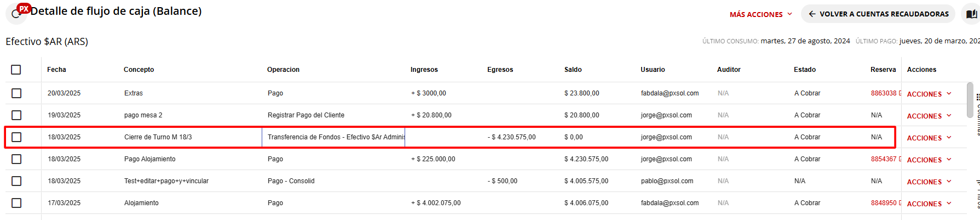Click the refresh icon beside the page title
Screen dimensions: 980x220
16,15
